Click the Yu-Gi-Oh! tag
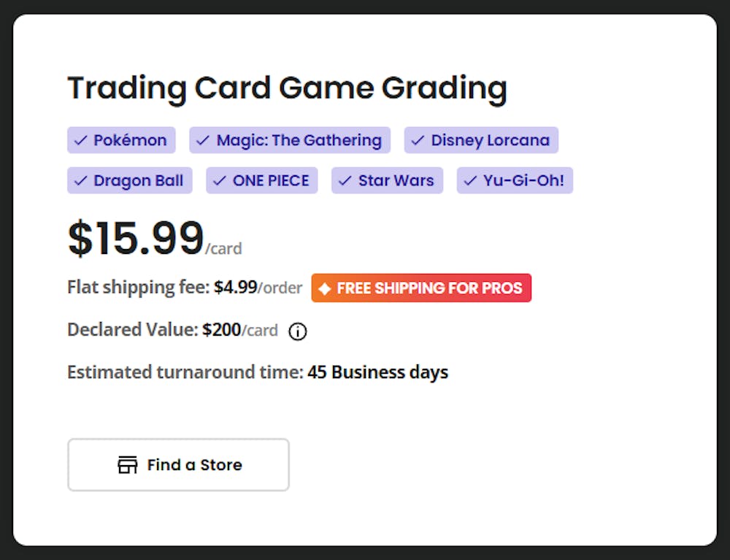Screen dimensions: 730x560 coord(515,180)
